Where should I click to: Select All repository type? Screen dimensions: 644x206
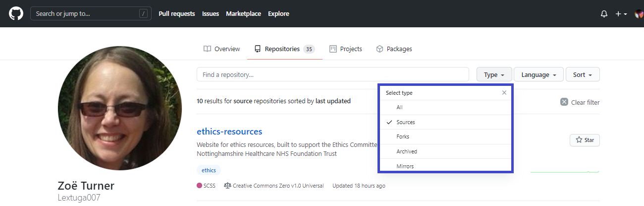(x=446, y=107)
